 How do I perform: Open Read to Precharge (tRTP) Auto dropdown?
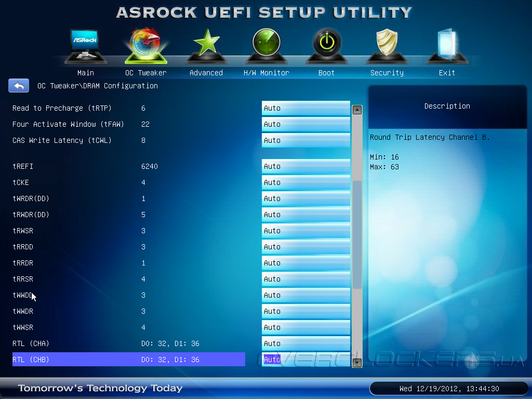(x=305, y=108)
